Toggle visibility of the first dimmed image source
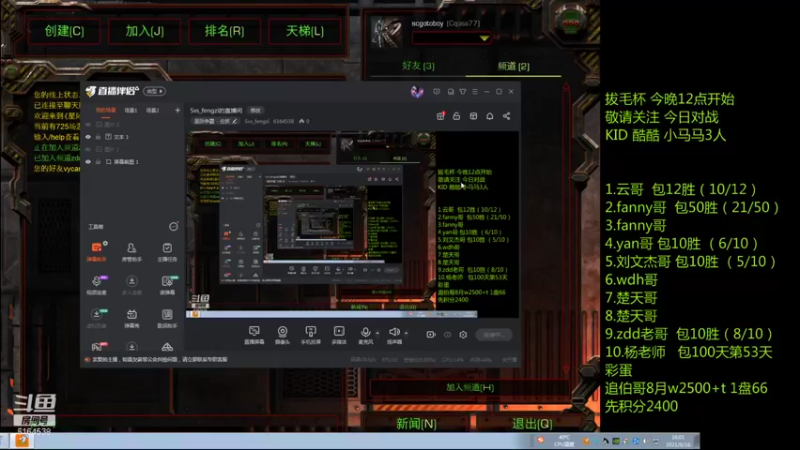The height and width of the screenshot is (450, 800). (88, 124)
